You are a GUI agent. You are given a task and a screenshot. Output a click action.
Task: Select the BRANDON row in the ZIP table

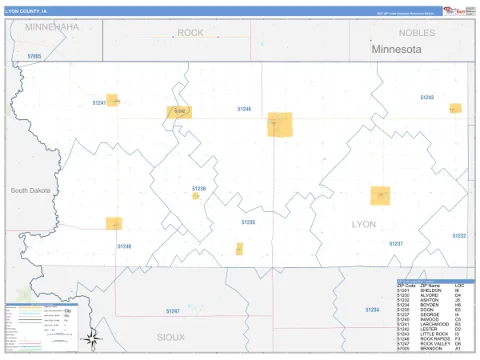pyautogui.click(x=436, y=348)
